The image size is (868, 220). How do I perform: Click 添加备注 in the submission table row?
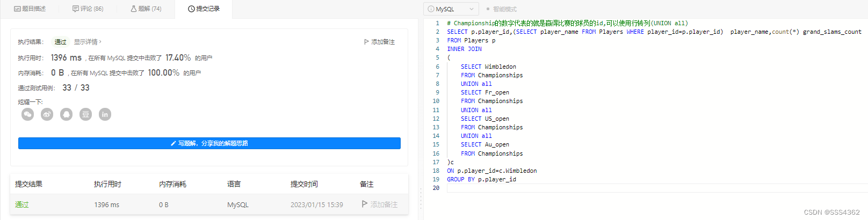click(x=380, y=204)
